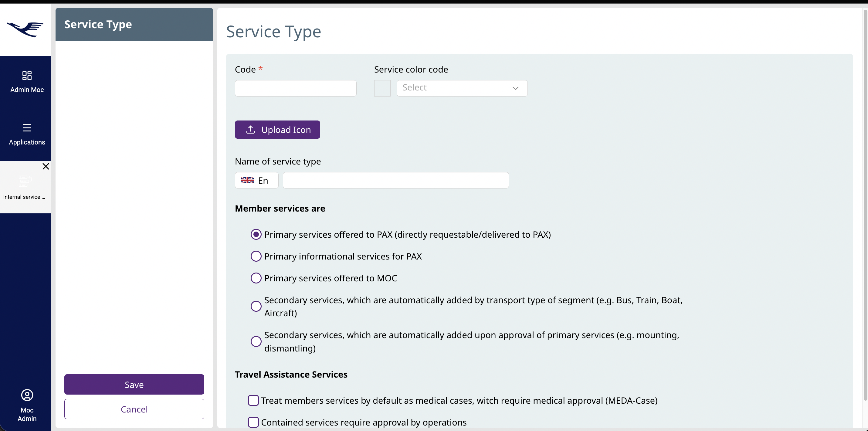
Task: Click chevron arrow of color Select box
Action: tap(515, 88)
